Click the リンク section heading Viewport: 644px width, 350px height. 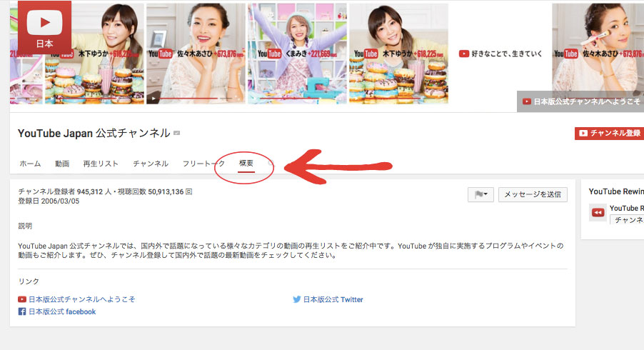pyautogui.click(x=29, y=281)
